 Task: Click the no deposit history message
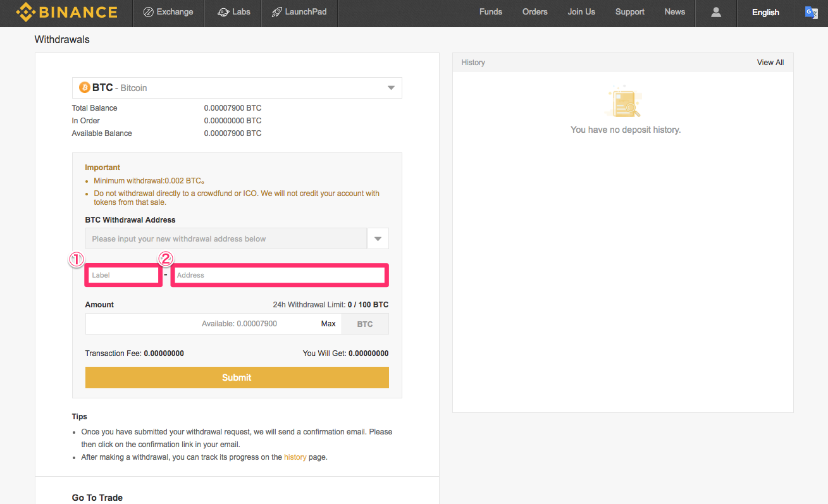tap(626, 130)
